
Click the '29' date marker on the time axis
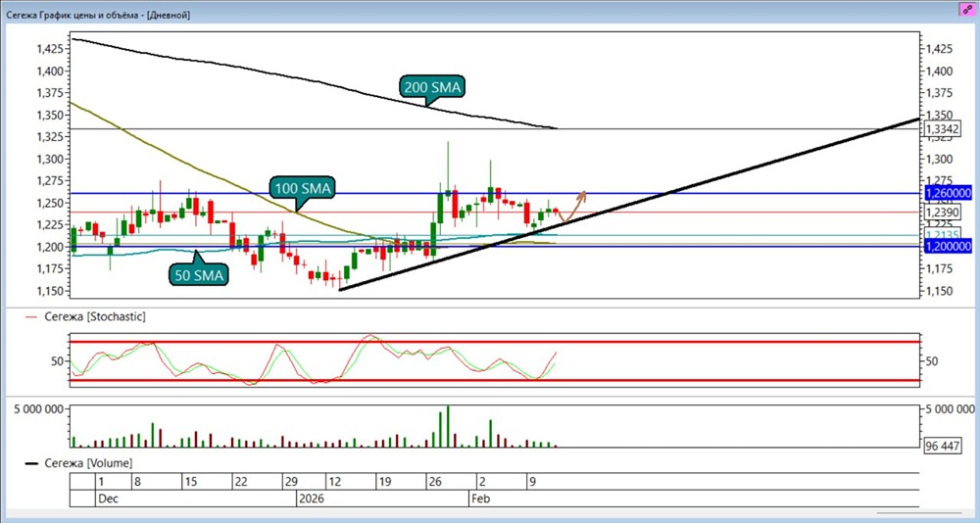click(x=291, y=482)
